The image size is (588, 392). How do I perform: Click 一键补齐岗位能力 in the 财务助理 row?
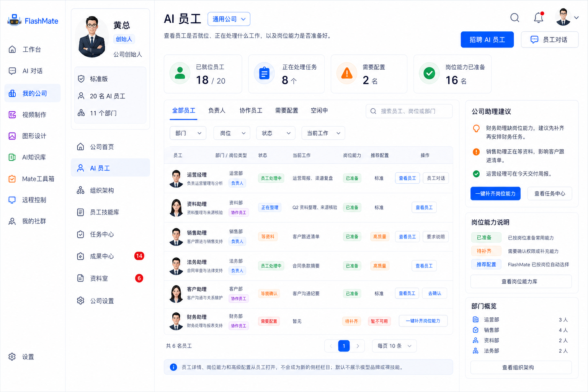(423, 321)
